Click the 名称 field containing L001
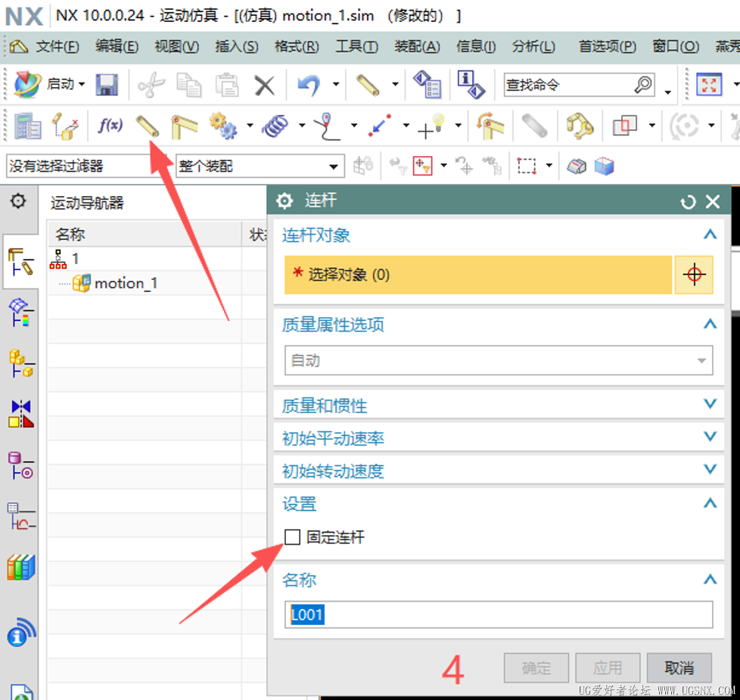The width and height of the screenshot is (740, 700). tap(499, 614)
